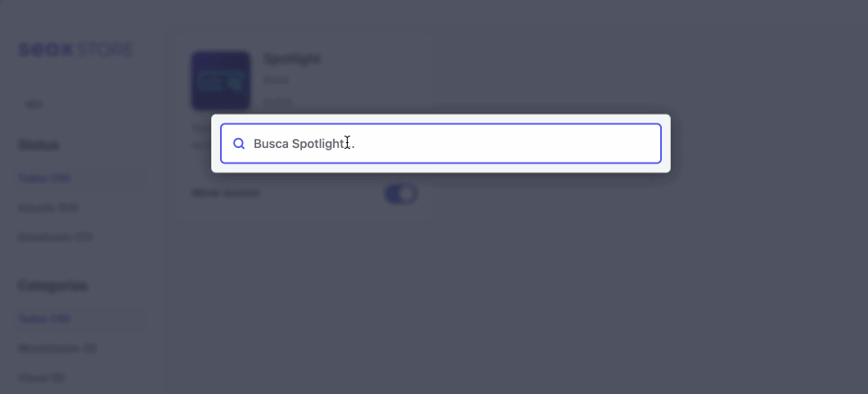Select Todos under Categorías
Image resolution: width=868 pixels, height=394 pixels.
pyautogui.click(x=44, y=319)
